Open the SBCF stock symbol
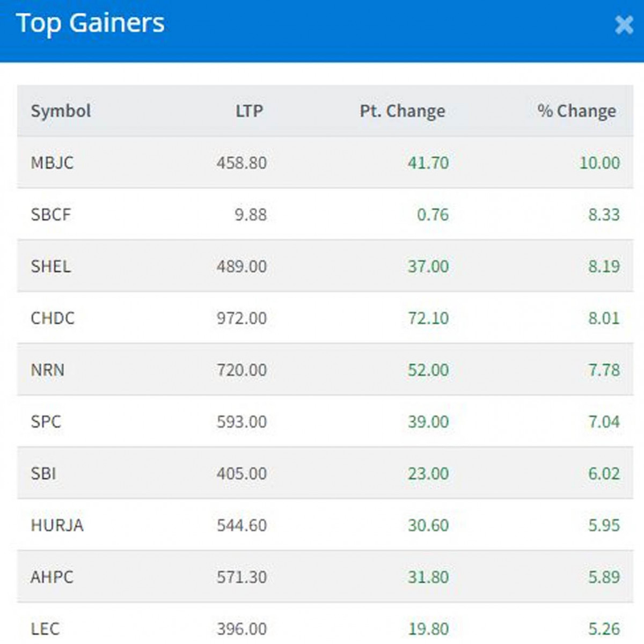This screenshot has height=644, width=644. point(51,215)
